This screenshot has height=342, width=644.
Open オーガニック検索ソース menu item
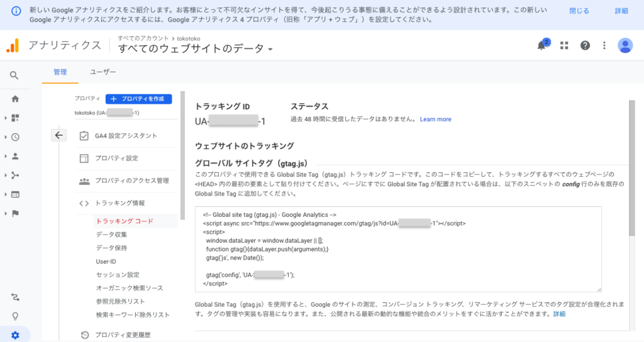pos(130,288)
